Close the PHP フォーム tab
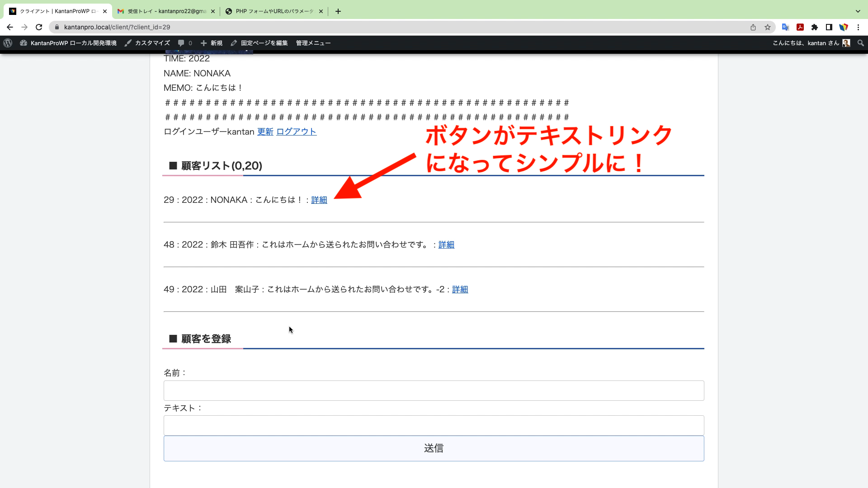The image size is (868, 488). click(321, 11)
